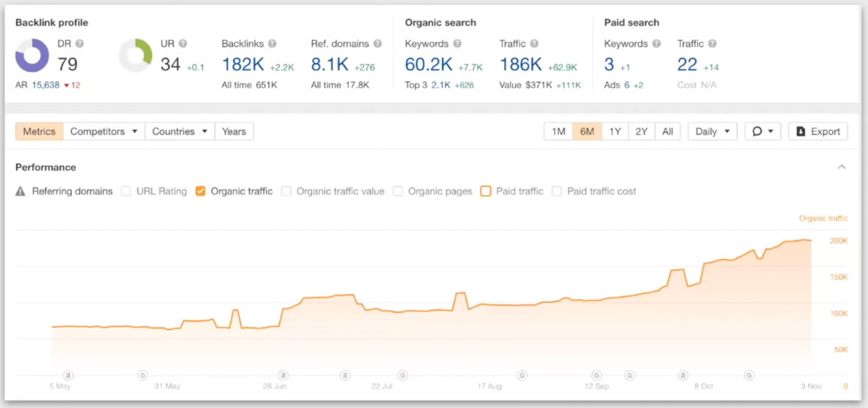This screenshot has height=408, width=868.
Task: Click the Ads value 6
Action: pos(628,85)
